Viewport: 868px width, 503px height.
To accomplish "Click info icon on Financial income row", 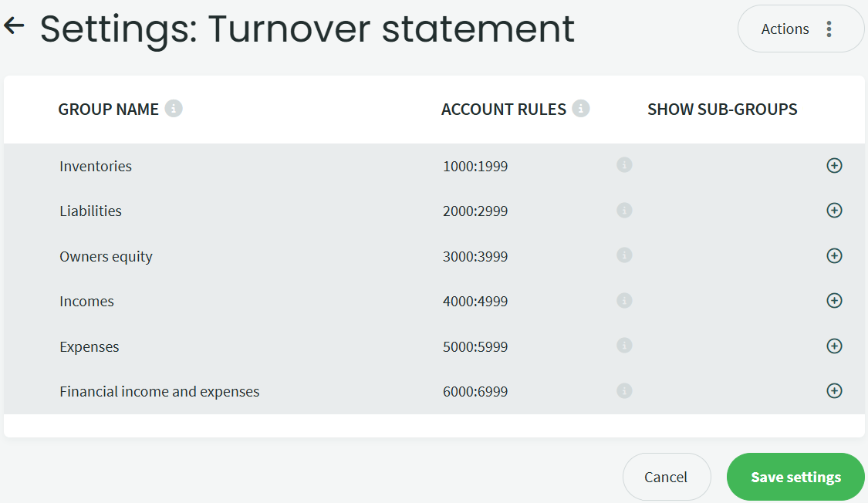I will (x=624, y=390).
